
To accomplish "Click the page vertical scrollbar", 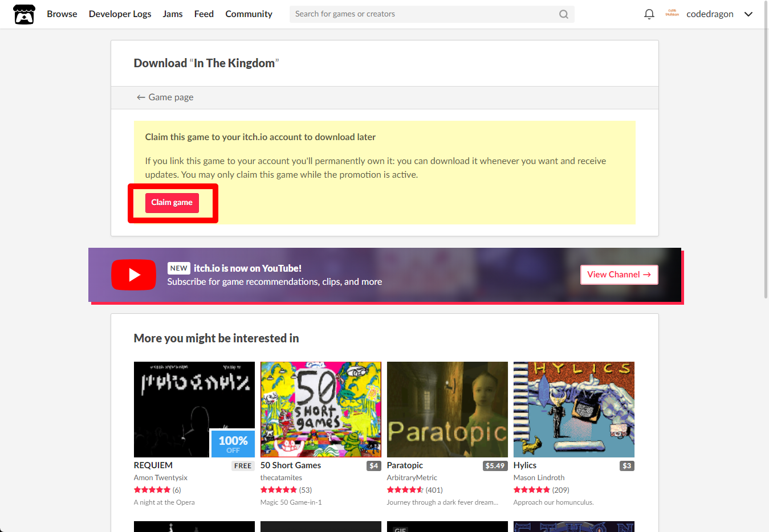I will (x=766, y=149).
